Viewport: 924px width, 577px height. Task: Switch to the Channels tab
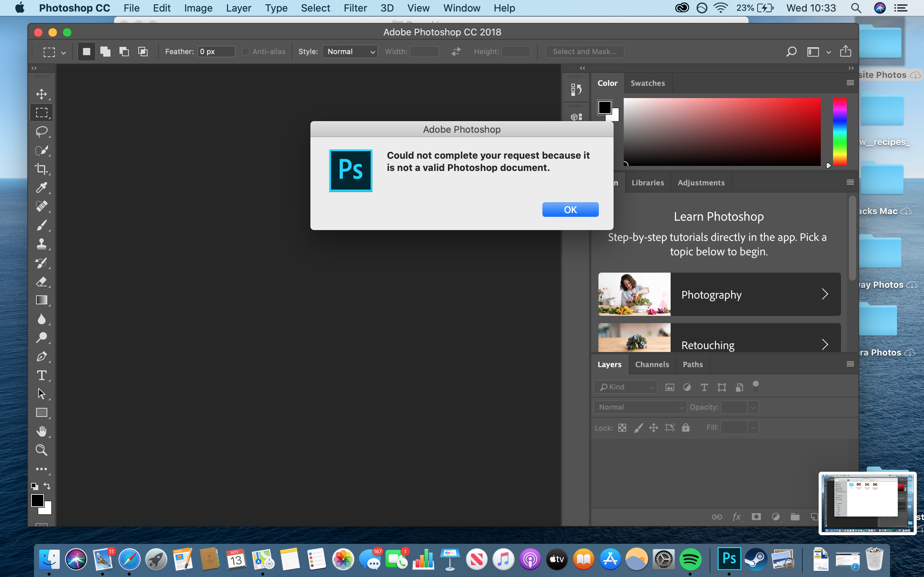point(652,364)
